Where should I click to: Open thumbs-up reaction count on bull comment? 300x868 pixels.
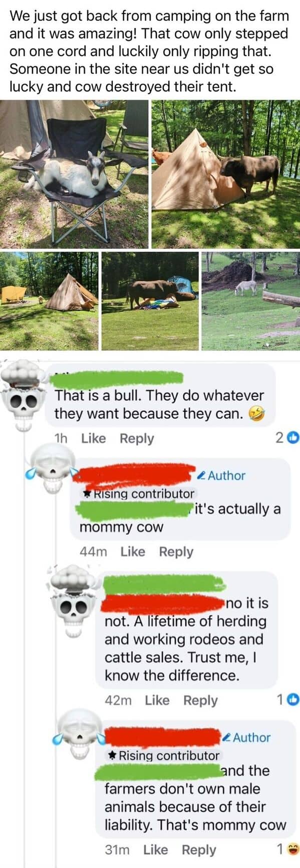(287, 438)
